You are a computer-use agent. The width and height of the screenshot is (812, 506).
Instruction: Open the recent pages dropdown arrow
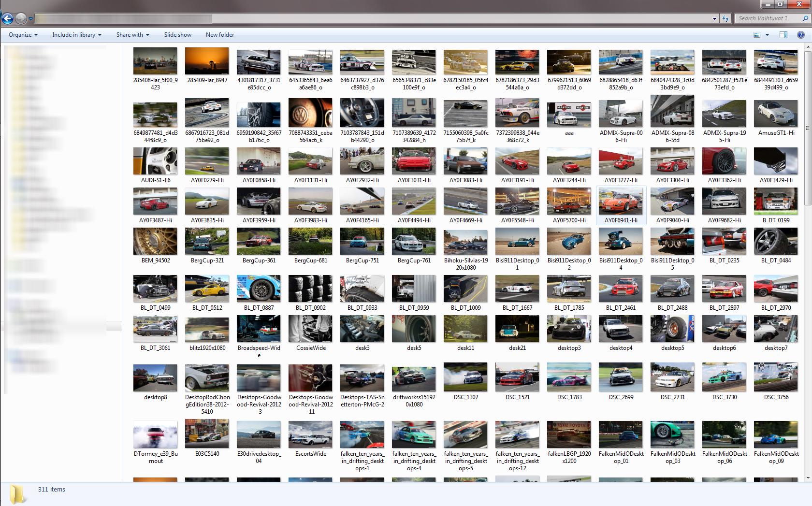click(30, 19)
